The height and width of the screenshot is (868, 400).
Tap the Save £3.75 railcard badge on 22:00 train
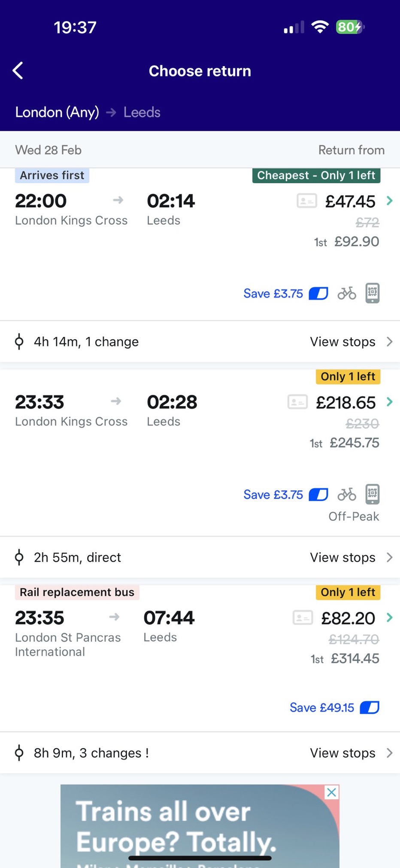(285, 293)
